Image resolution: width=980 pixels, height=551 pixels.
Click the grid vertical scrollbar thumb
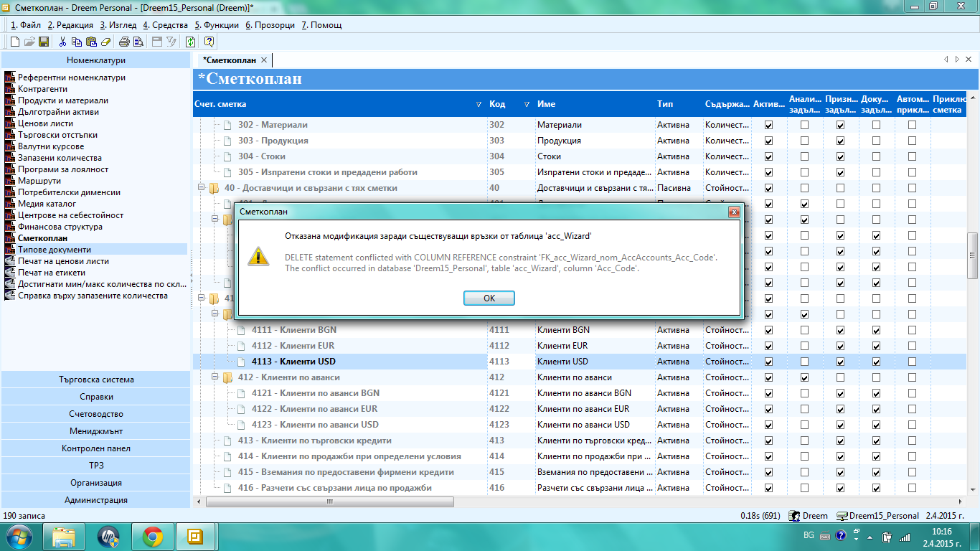(973, 256)
